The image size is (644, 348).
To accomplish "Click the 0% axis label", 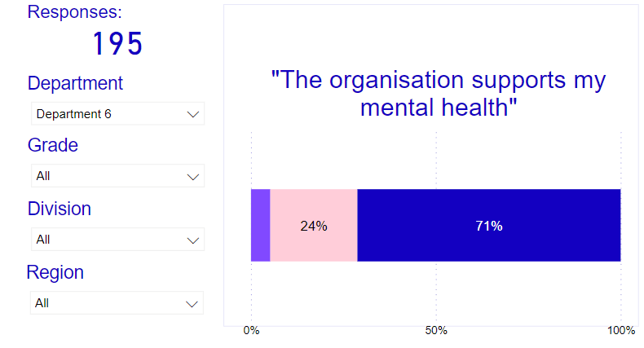I will (x=251, y=330).
